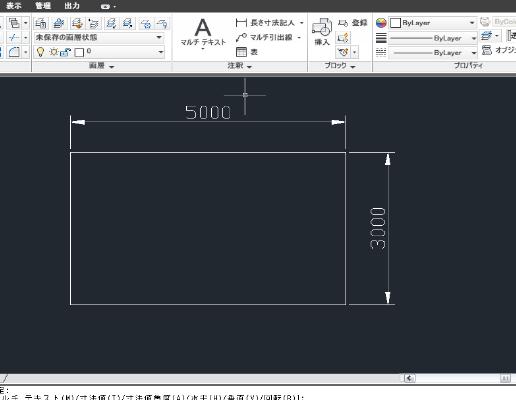
Task: Insert a table with the 表 tool
Action: point(247,52)
